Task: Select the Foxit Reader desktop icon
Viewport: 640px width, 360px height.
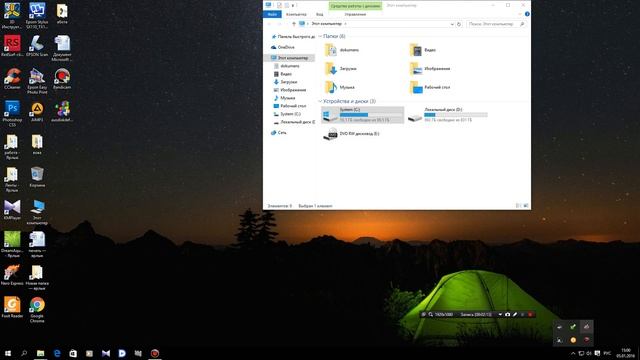Action: [x=12, y=307]
